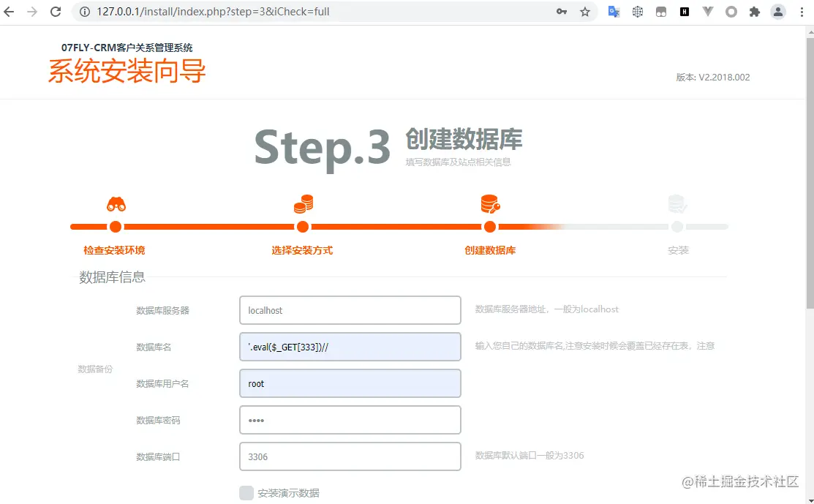Click the 数据库名 label
This screenshot has height=504, width=814.
click(154, 347)
